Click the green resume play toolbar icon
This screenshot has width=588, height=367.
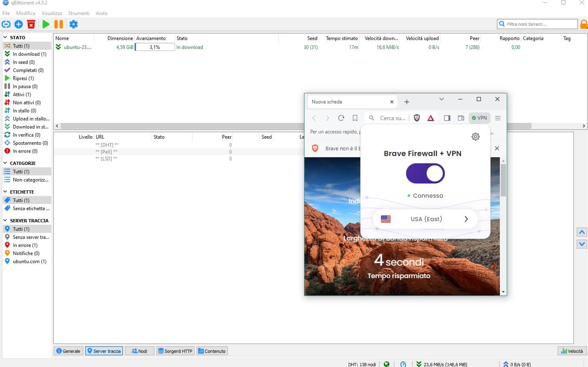(46, 24)
